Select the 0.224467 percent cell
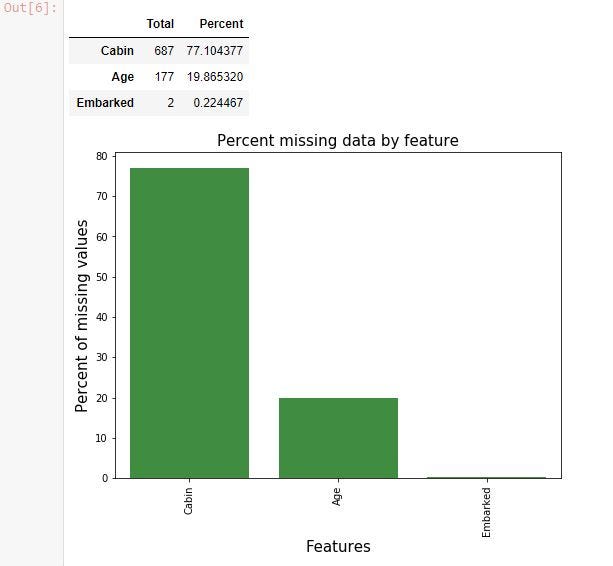 coord(218,103)
